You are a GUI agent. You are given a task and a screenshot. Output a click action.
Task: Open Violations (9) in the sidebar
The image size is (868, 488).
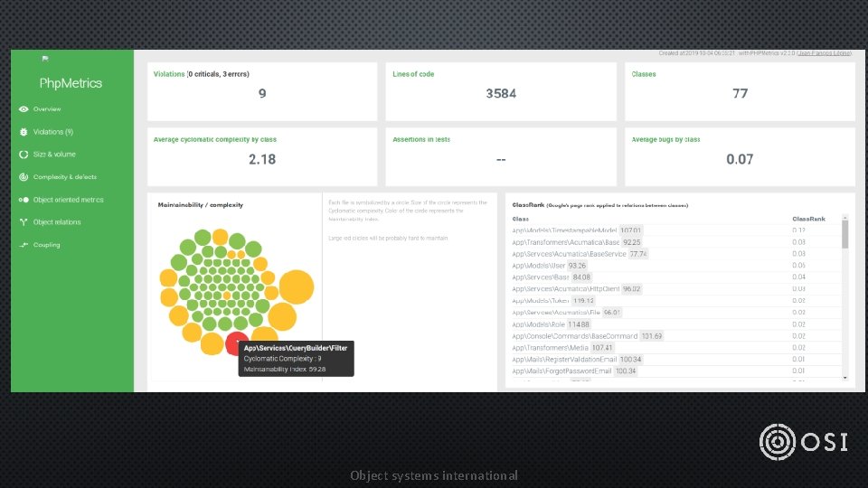tap(53, 132)
